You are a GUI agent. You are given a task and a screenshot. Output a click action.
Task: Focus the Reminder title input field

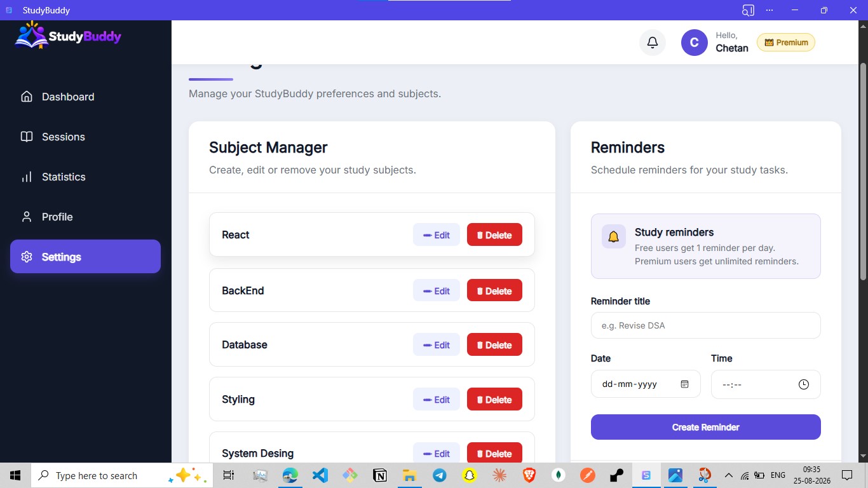click(706, 325)
